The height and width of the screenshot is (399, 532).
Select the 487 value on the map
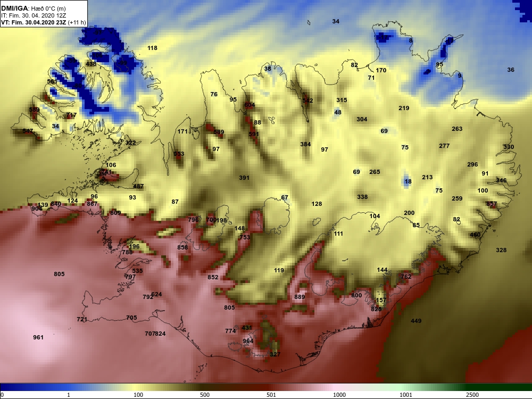click(x=138, y=186)
